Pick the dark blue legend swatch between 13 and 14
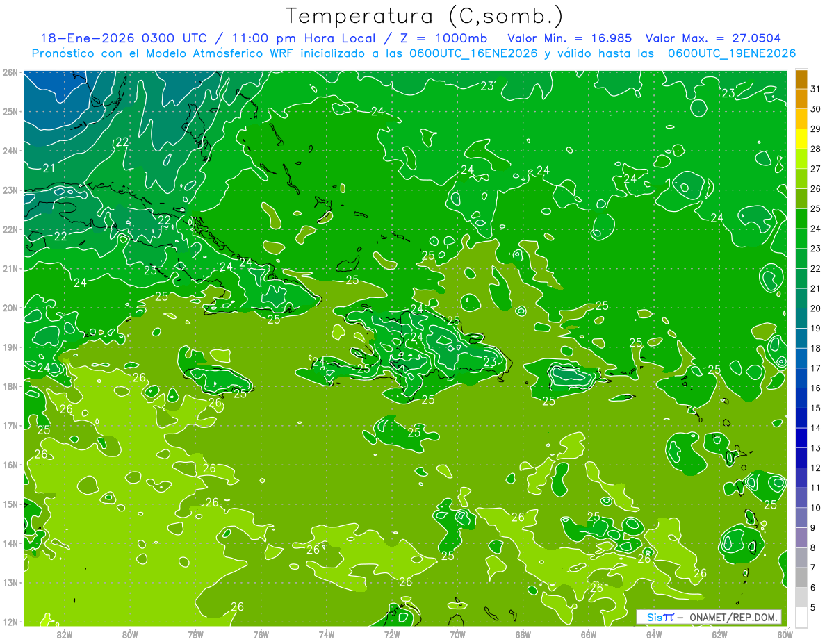Screen dimensions: 834x644 (x=801, y=438)
